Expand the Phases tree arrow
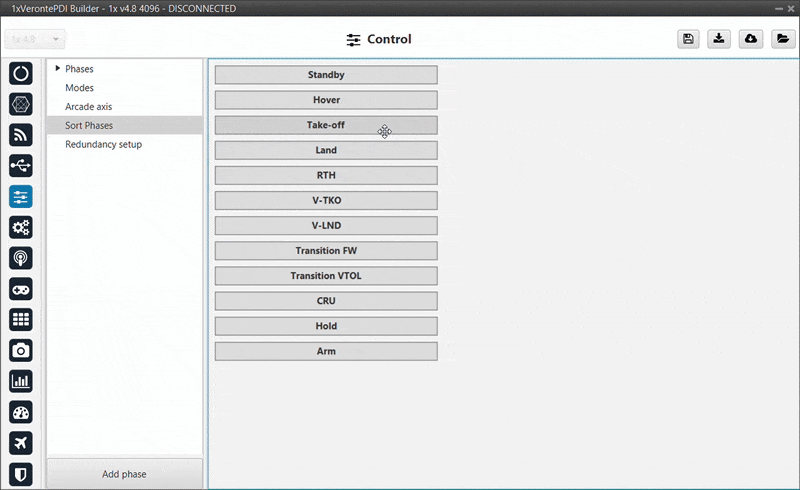Image resolution: width=800 pixels, height=490 pixels. pos(57,69)
